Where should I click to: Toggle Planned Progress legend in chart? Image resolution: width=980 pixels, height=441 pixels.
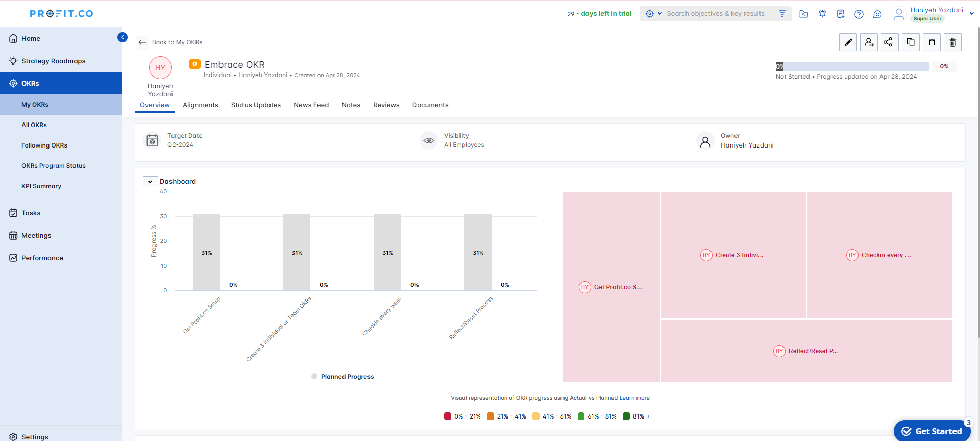pyautogui.click(x=342, y=377)
